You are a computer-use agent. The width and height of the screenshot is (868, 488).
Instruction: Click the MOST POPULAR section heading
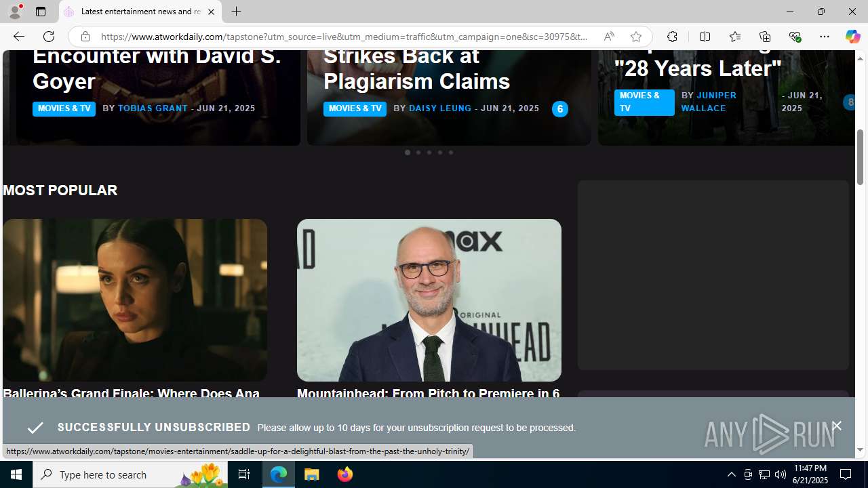coord(60,190)
